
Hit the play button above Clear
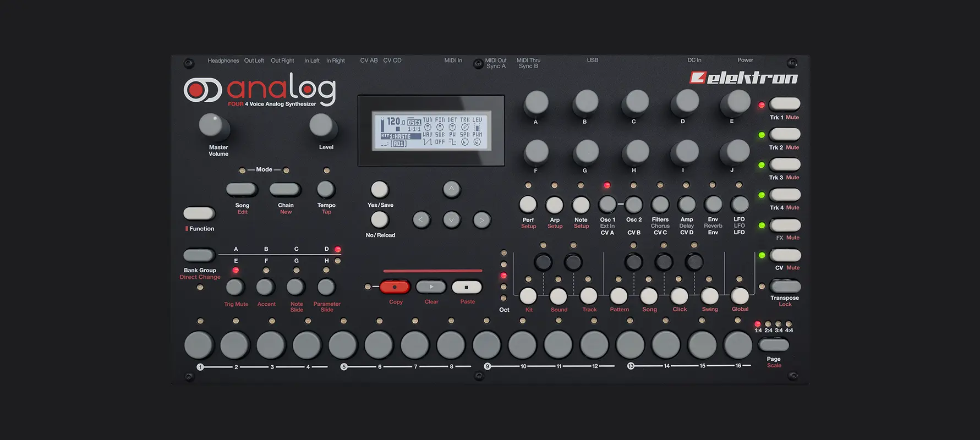pyautogui.click(x=431, y=287)
